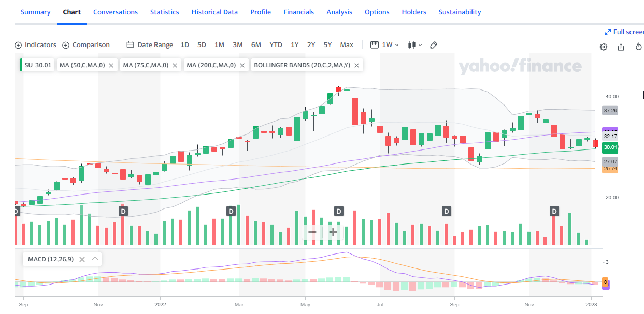Open the candlestick chart type dropdown
Screen dimensions: 644x314
(414, 45)
